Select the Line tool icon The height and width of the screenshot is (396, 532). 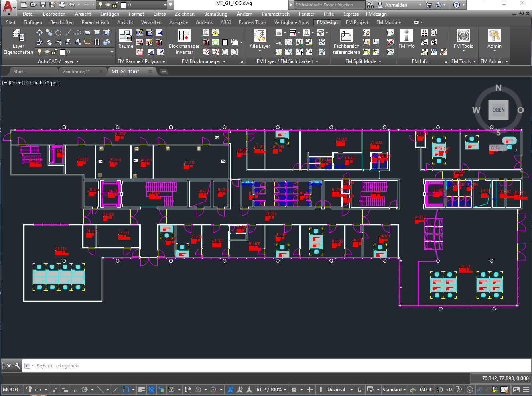tap(68, 33)
